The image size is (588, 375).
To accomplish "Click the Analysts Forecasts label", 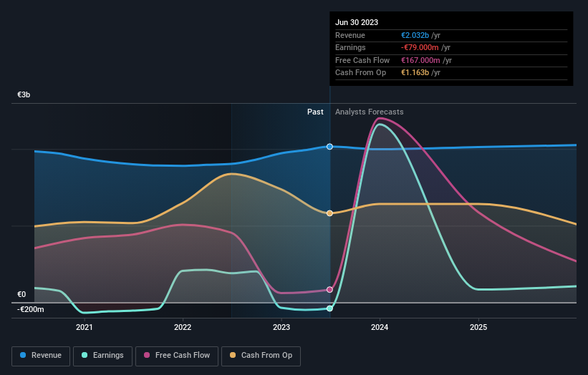I will point(370,112).
